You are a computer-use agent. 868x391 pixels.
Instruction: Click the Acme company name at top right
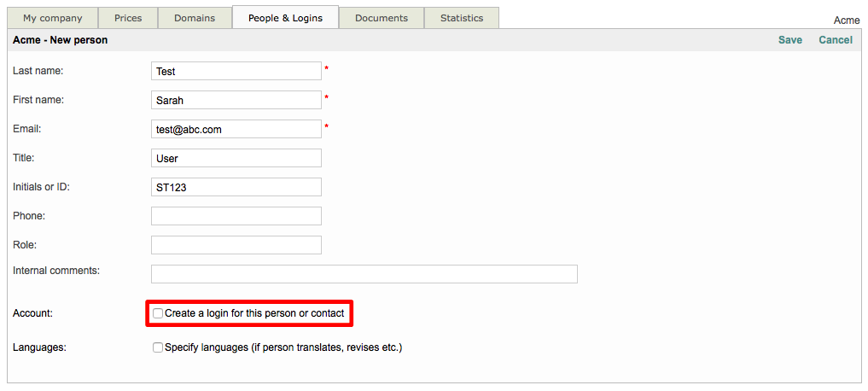[846, 20]
